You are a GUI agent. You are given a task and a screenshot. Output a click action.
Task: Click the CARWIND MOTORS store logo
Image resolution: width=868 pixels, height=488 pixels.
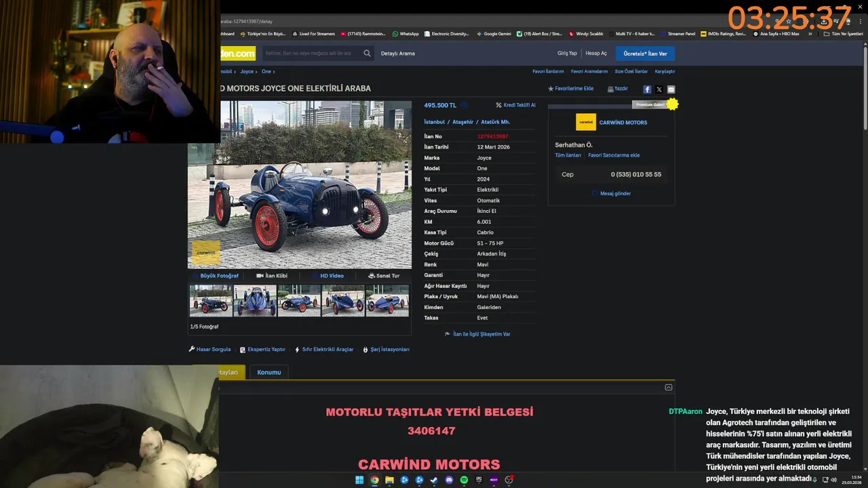tap(585, 122)
